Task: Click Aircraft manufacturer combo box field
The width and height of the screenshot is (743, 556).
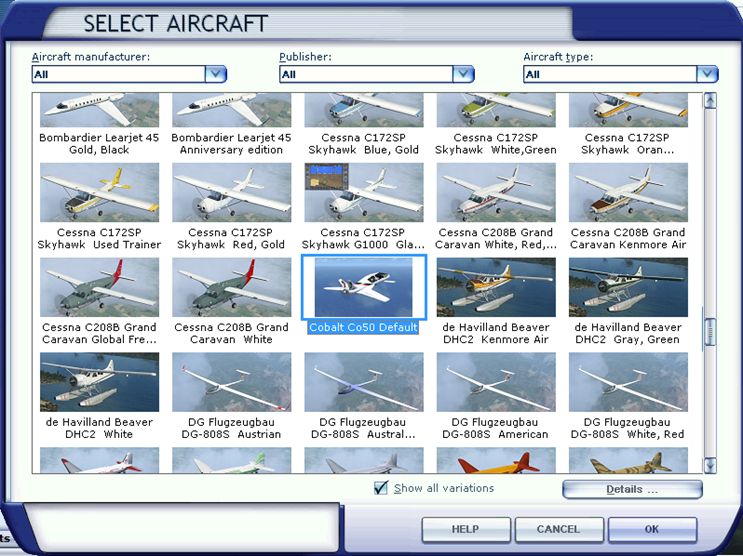Action: click(x=129, y=74)
